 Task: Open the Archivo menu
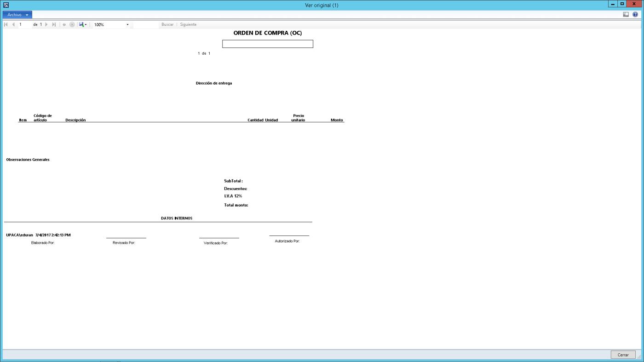[17, 15]
